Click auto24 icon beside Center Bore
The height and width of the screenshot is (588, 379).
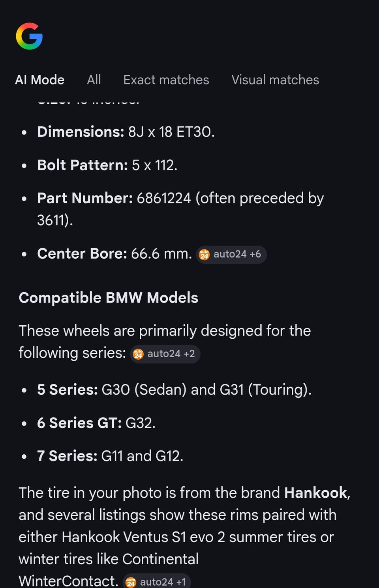click(x=204, y=255)
